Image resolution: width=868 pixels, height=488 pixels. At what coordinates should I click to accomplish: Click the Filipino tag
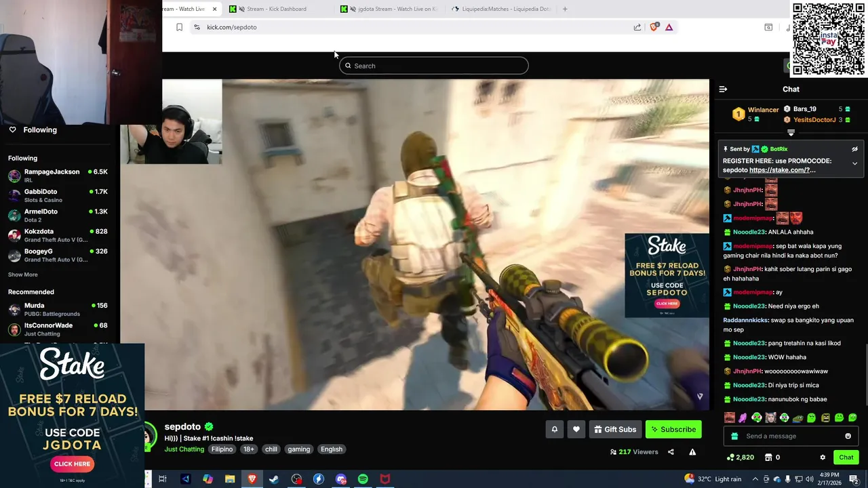[222, 449]
